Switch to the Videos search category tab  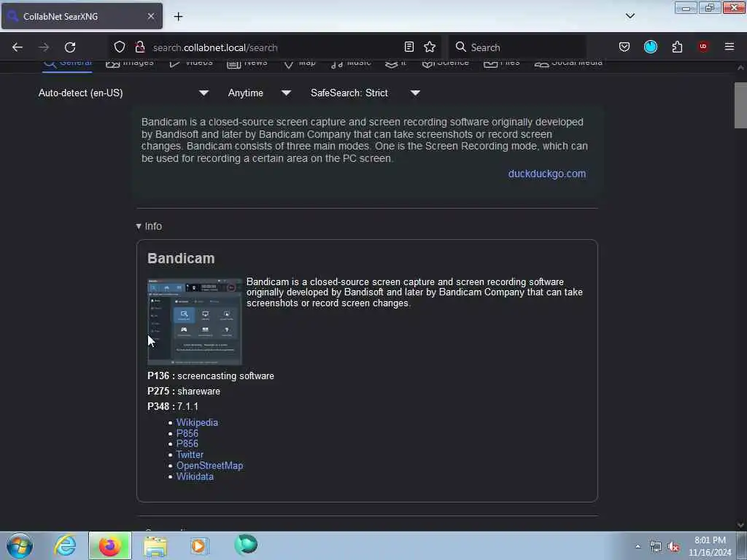click(190, 63)
